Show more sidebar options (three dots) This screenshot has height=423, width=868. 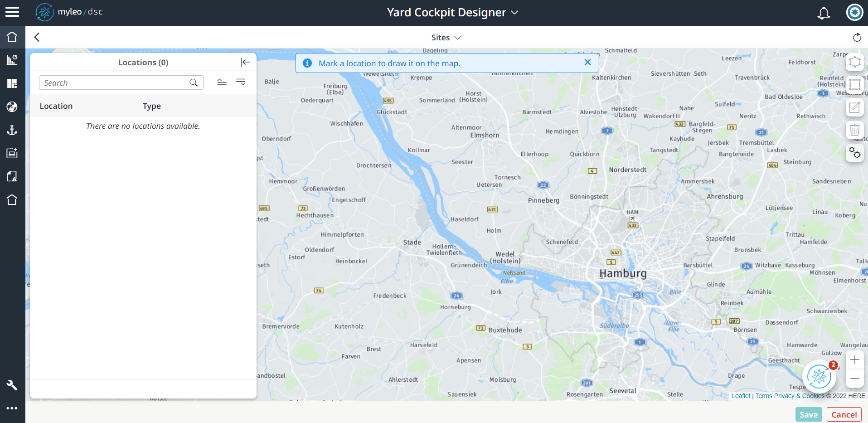[12, 408]
